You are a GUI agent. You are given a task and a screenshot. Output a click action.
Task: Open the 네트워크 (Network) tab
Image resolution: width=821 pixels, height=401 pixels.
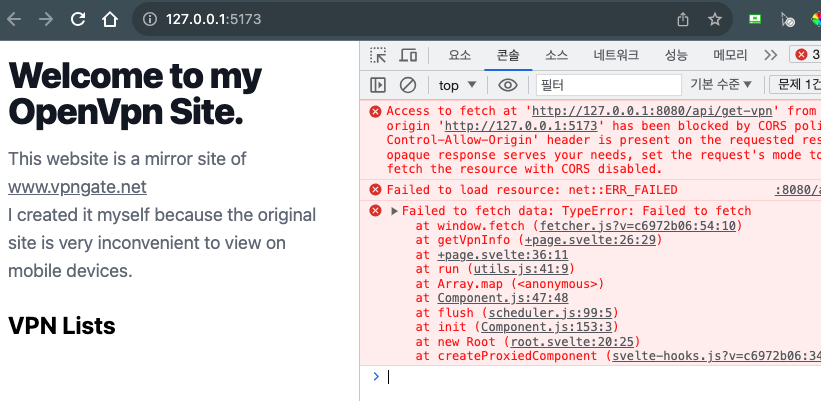(x=616, y=55)
